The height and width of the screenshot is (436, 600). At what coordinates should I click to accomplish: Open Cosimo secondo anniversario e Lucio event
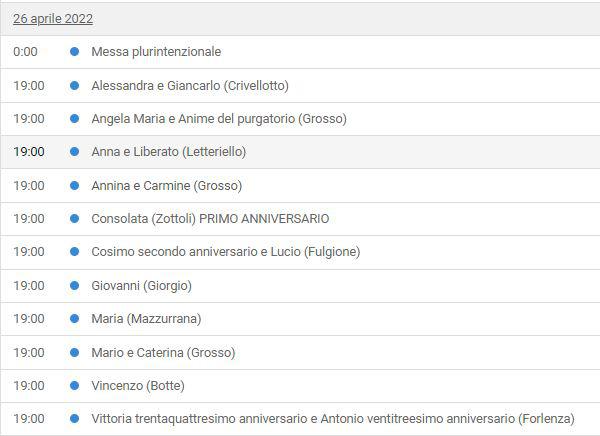coord(226,251)
